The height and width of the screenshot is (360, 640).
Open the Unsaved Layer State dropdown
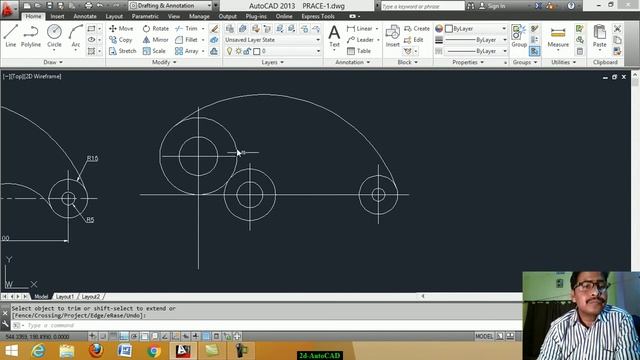tap(273, 40)
